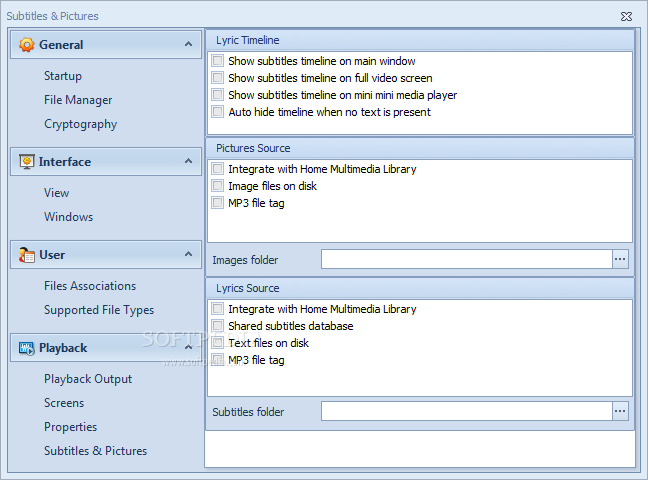Collapse the Interface section chevron
The height and width of the screenshot is (480, 648).
[188, 161]
